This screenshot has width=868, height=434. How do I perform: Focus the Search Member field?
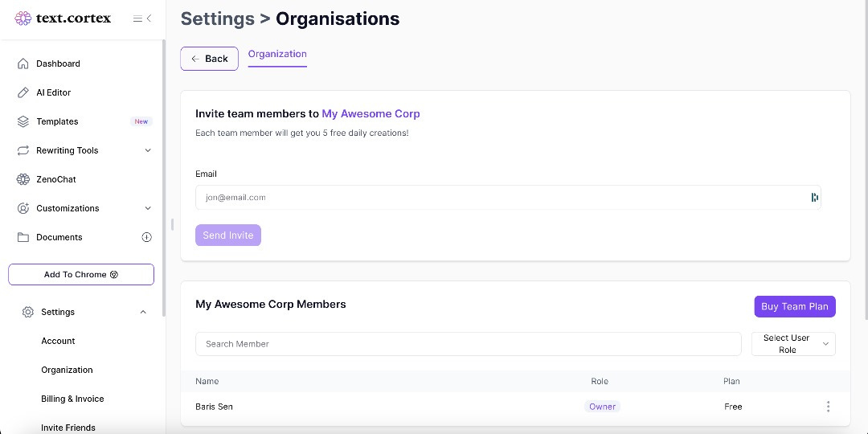(x=469, y=344)
